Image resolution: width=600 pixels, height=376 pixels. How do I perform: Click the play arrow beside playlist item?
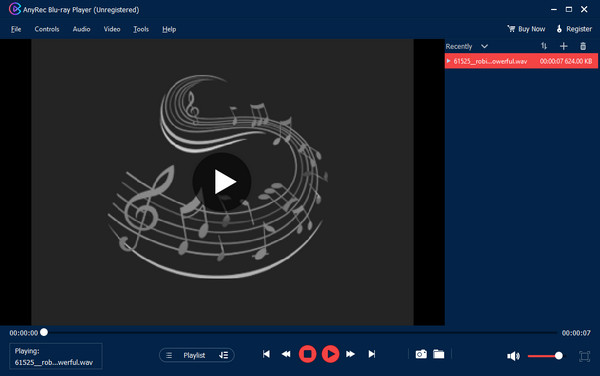click(x=448, y=61)
